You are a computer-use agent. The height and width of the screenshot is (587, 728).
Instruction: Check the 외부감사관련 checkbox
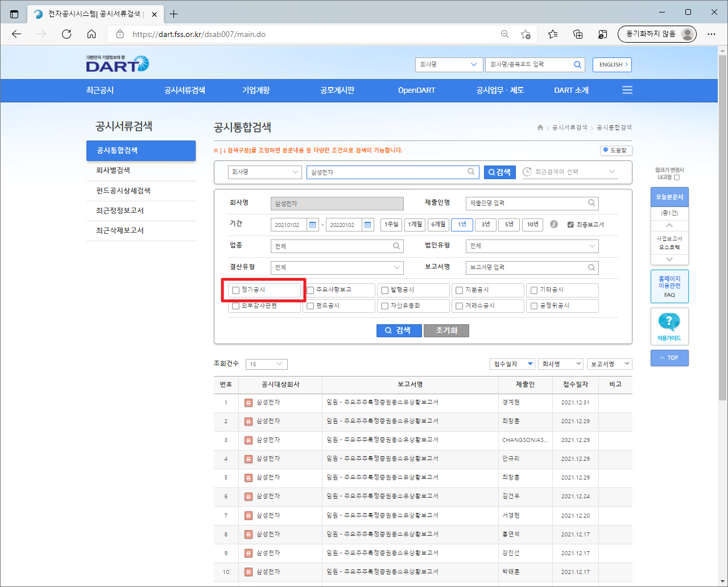click(236, 306)
